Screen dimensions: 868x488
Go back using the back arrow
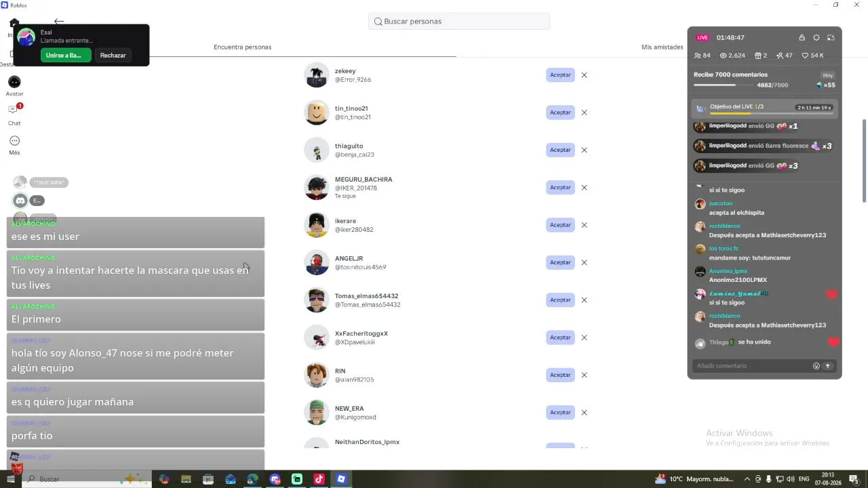point(59,21)
